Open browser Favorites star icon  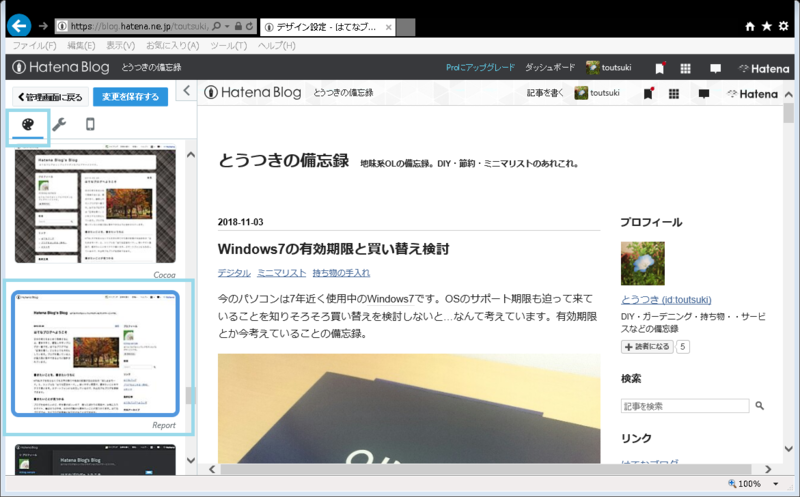pos(766,26)
